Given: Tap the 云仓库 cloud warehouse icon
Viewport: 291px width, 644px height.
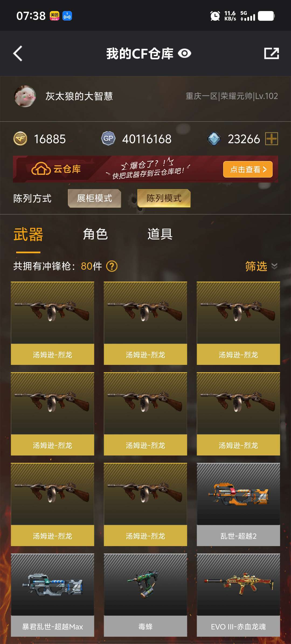Looking at the screenshot, I should click(x=41, y=169).
